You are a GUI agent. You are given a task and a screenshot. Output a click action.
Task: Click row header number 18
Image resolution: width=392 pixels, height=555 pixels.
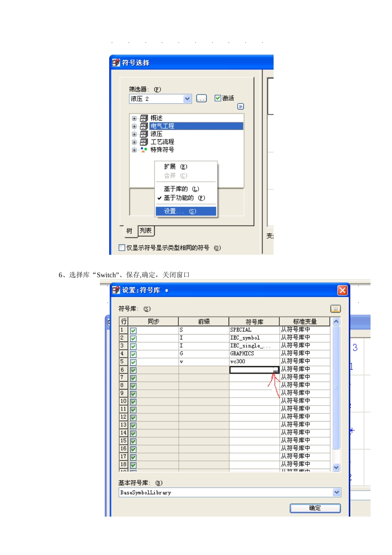click(123, 465)
